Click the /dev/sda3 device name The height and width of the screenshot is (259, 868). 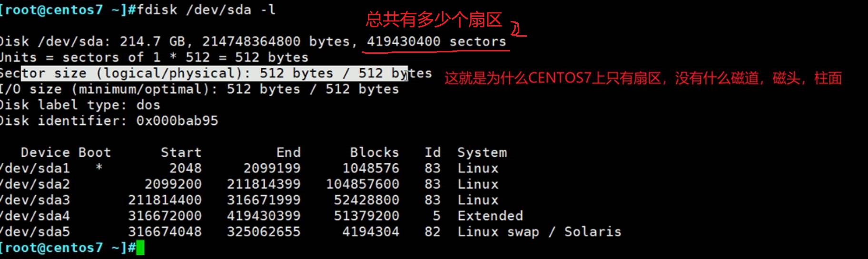tap(35, 200)
